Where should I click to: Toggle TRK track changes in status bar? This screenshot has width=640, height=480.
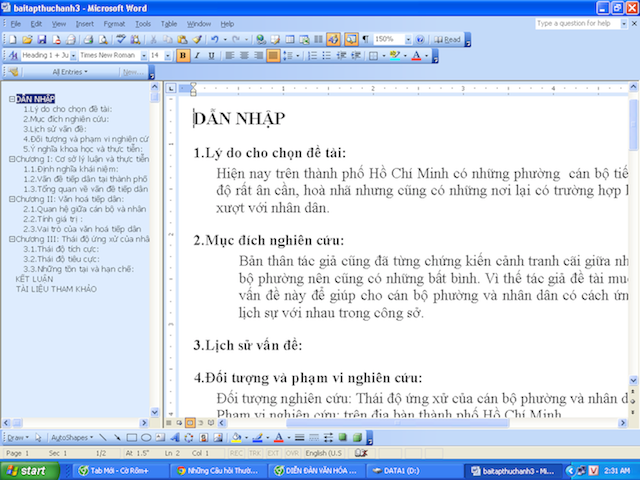(255, 453)
